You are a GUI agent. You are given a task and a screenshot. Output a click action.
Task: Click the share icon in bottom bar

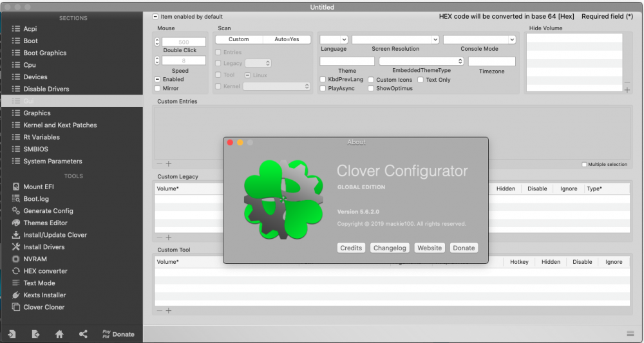point(83,334)
